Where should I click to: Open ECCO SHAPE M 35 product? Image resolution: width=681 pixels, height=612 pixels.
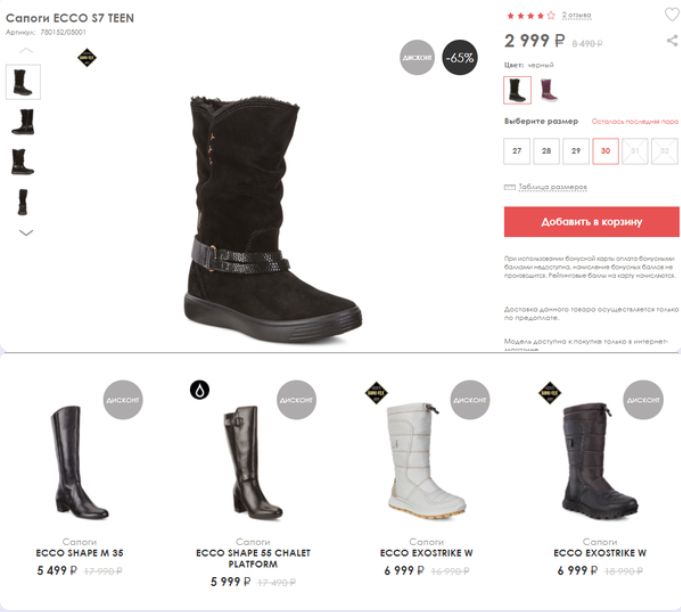click(80, 553)
